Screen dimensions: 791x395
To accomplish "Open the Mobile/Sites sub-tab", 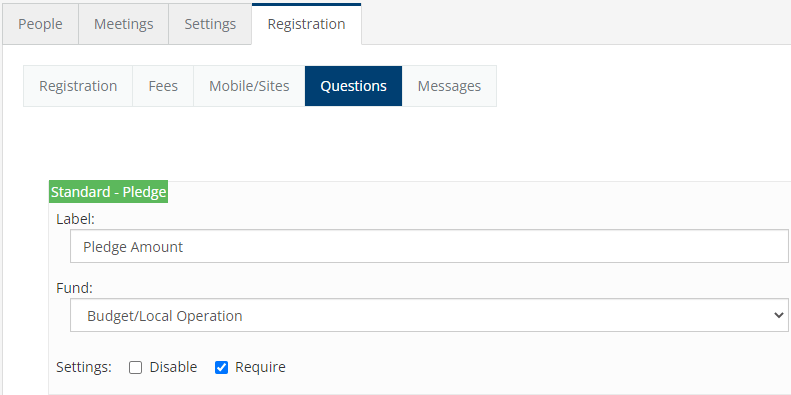I will pos(249,86).
